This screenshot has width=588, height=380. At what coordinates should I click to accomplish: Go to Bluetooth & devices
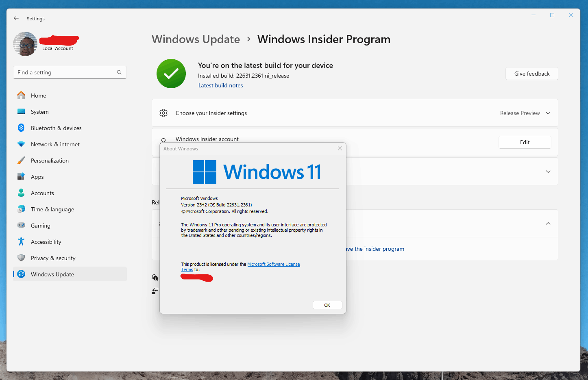[70, 128]
